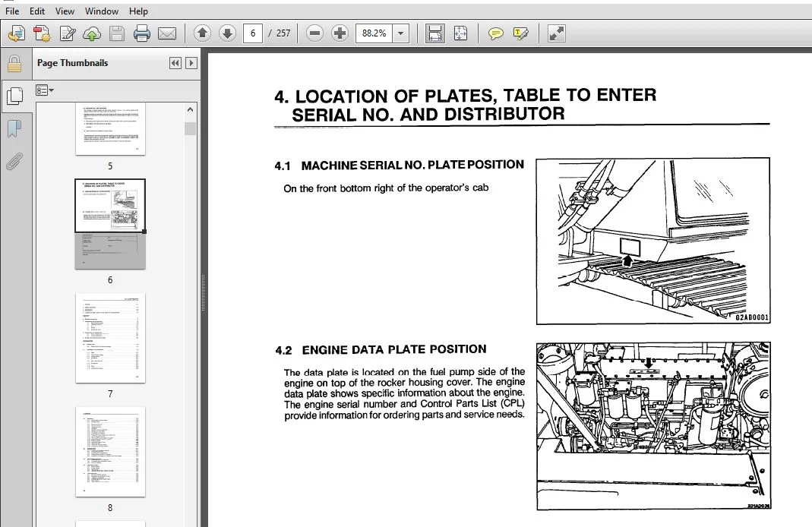Click the cloud upload icon
Image resolution: width=812 pixels, height=527 pixels.
[92, 34]
